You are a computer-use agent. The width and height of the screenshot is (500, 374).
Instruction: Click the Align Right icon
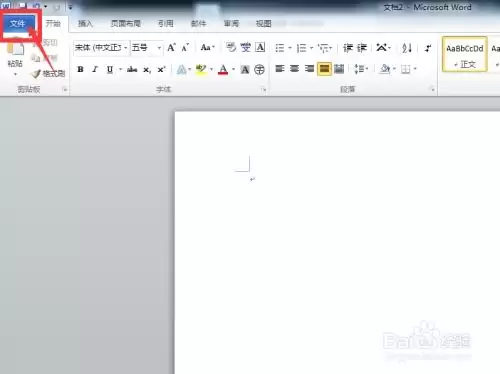309,69
